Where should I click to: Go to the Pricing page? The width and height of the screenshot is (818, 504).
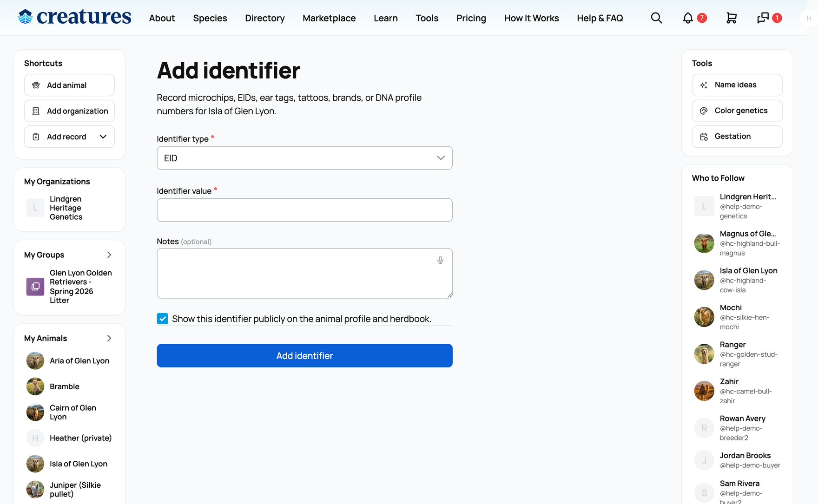(x=471, y=18)
